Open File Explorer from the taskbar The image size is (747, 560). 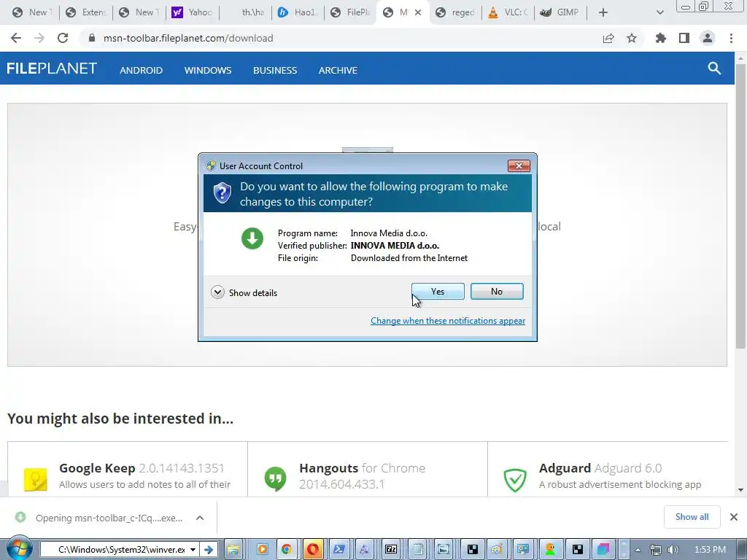pos(233,550)
